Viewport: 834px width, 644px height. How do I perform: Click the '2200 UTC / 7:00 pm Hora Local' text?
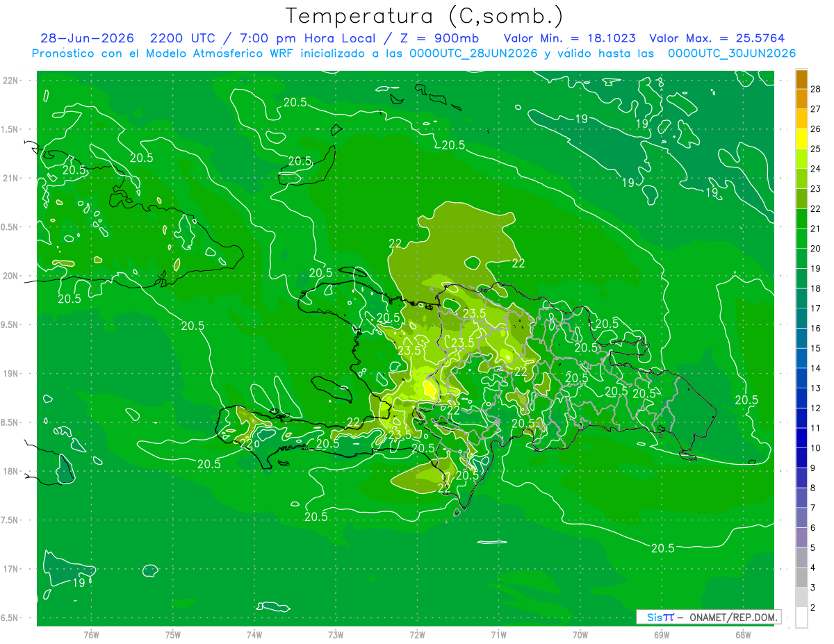point(263,38)
